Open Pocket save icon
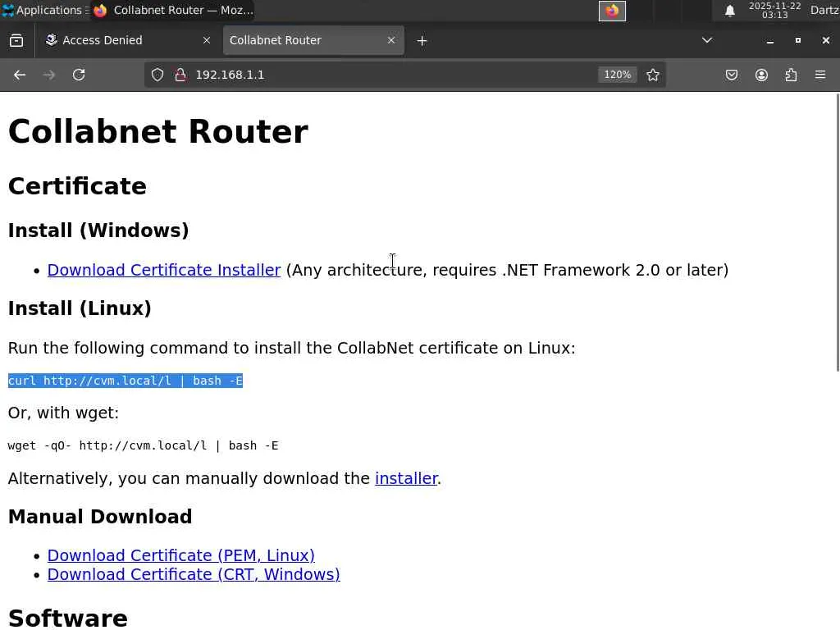 coord(731,75)
